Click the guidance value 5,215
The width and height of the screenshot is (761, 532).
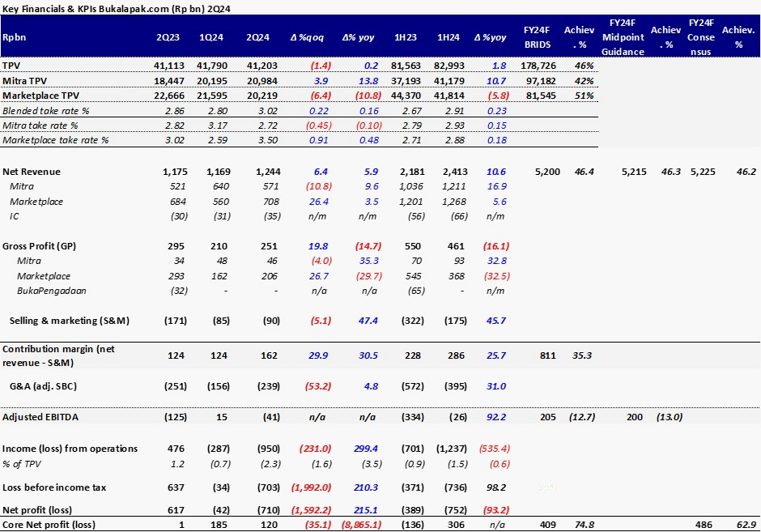point(634,172)
